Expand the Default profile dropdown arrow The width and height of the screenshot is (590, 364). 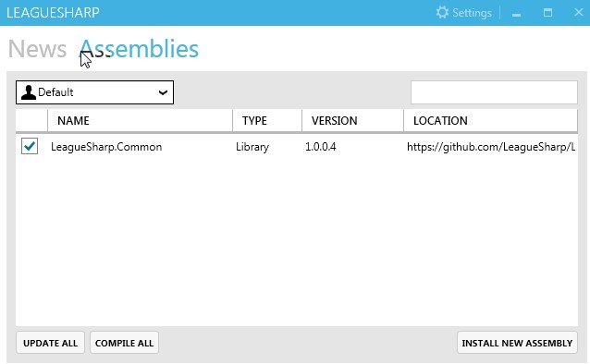coord(163,92)
